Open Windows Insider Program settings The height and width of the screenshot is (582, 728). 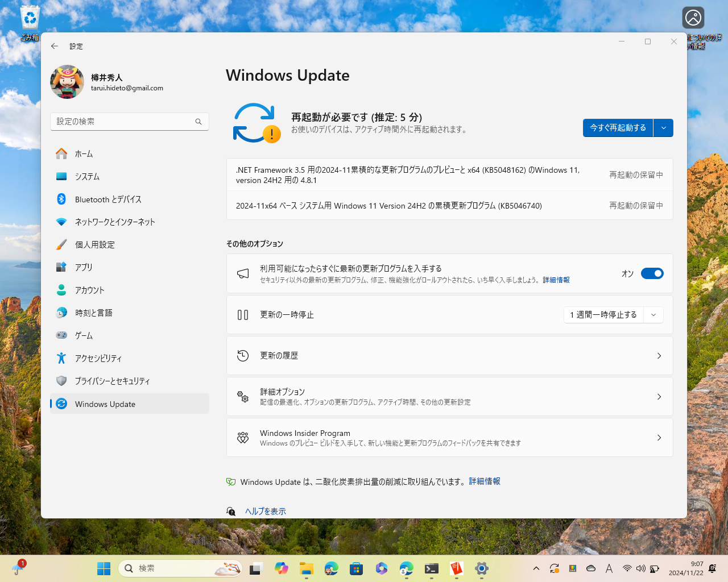(x=450, y=438)
